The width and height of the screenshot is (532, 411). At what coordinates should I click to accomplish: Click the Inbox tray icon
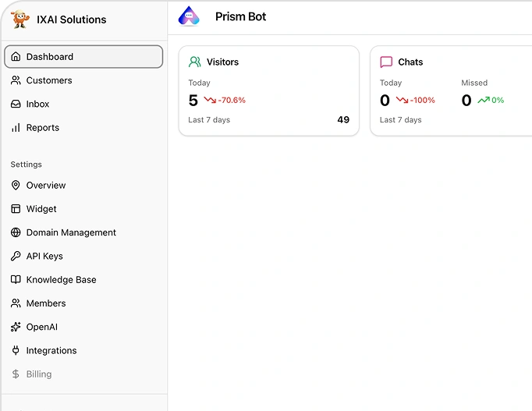pyautogui.click(x=16, y=104)
